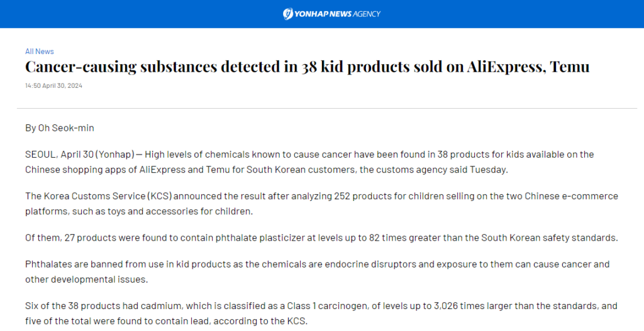The width and height of the screenshot is (644, 331).
Task: Click the Yonhap News Agency header wordmark
Action: click(338, 14)
